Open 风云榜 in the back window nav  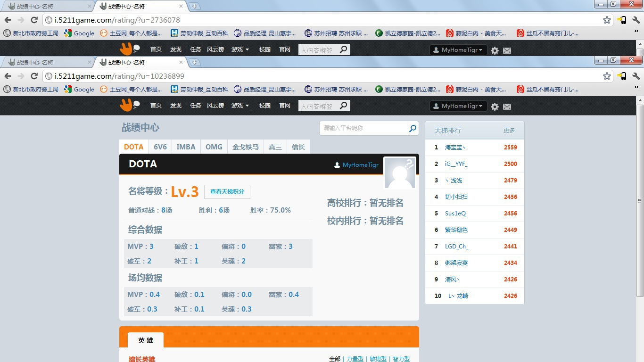point(215,49)
